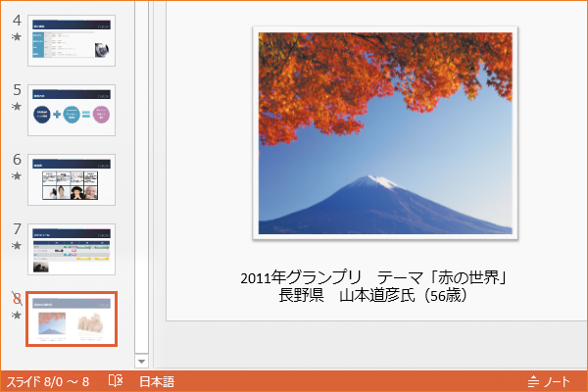Click the 日本語 language indicator
588x392 pixels.
[157, 382]
